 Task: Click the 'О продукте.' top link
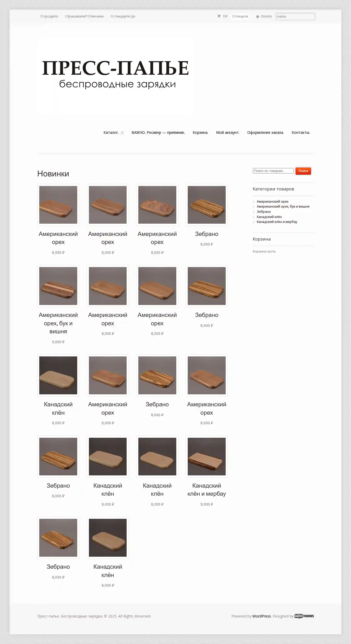click(49, 16)
